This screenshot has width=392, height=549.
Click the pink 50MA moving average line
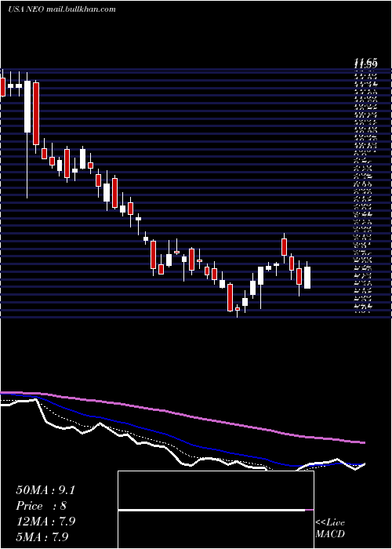click(x=182, y=415)
